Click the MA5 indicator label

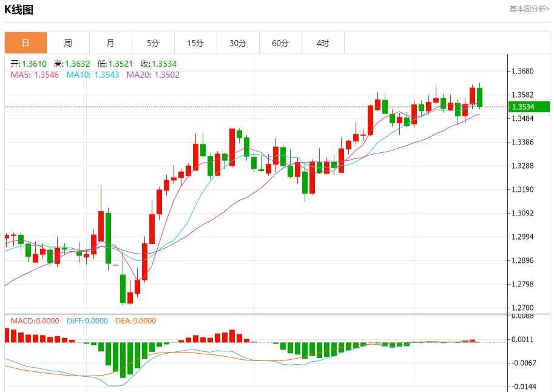[x=35, y=75]
